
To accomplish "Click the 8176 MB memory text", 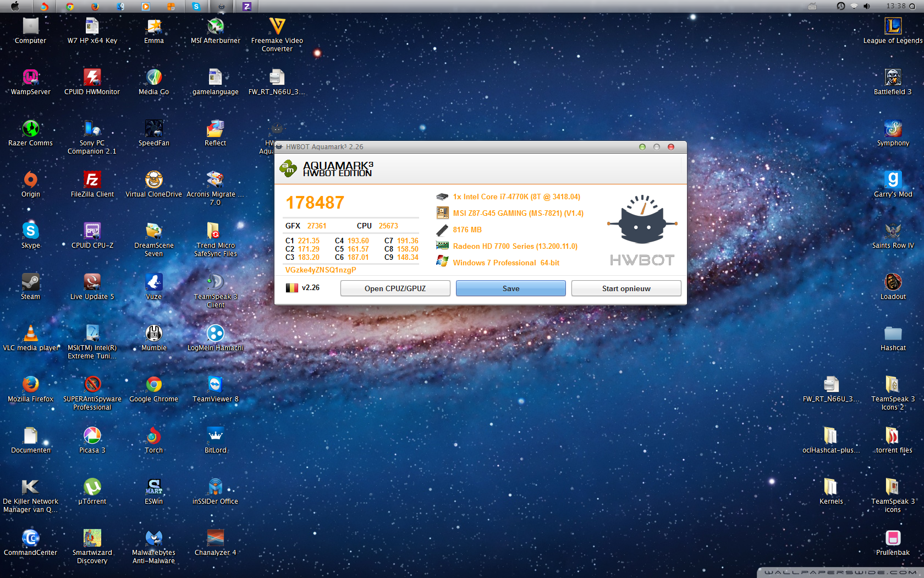I will [467, 230].
